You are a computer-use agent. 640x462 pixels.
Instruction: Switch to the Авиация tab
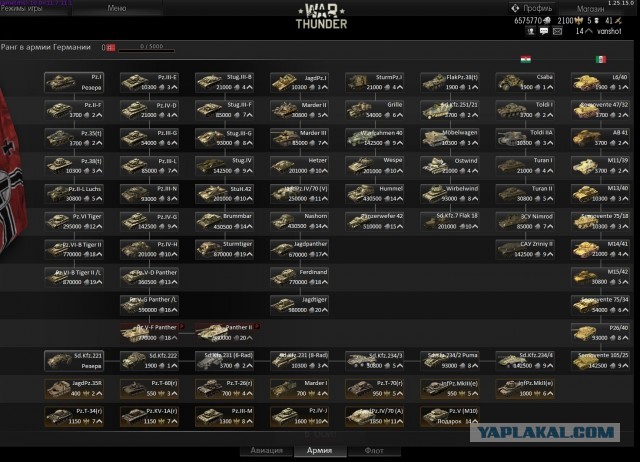point(267,451)
